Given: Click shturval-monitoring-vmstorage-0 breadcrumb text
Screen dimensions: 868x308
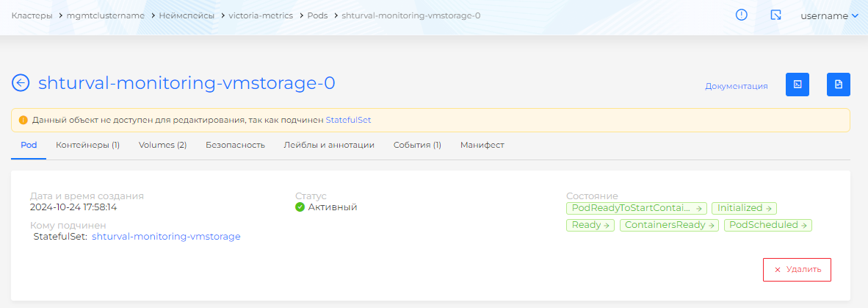Looking at the screenshot, I should click(x=411, y=15).
